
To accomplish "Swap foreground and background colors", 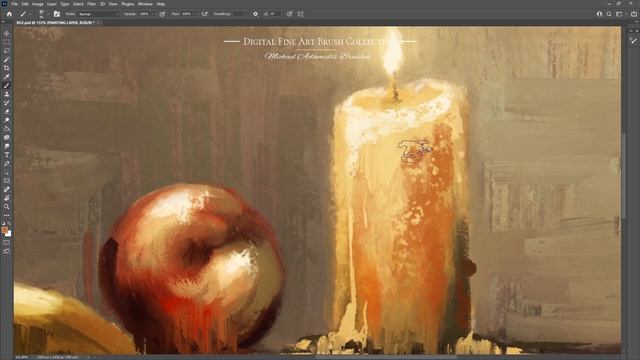I will coord(9,224).
